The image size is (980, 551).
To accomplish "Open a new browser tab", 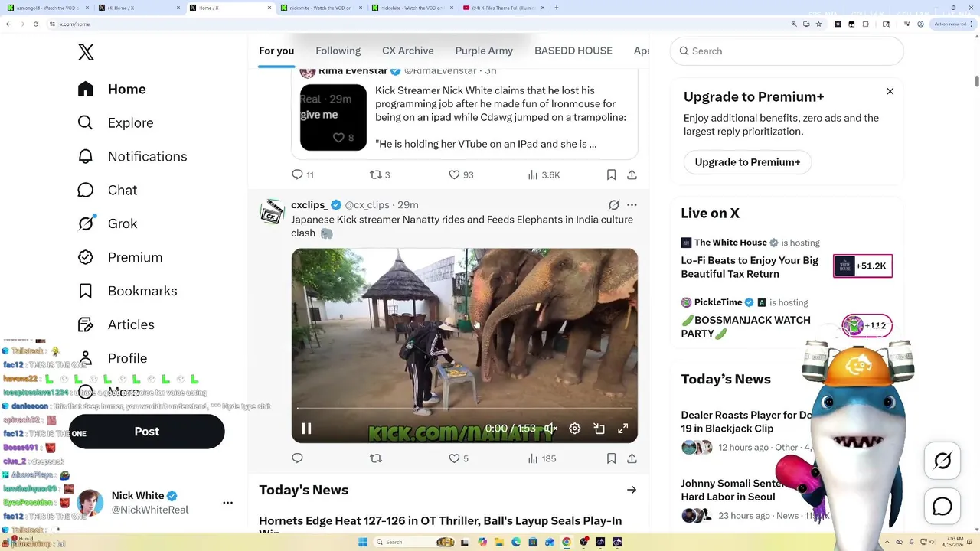I will 557,8.
